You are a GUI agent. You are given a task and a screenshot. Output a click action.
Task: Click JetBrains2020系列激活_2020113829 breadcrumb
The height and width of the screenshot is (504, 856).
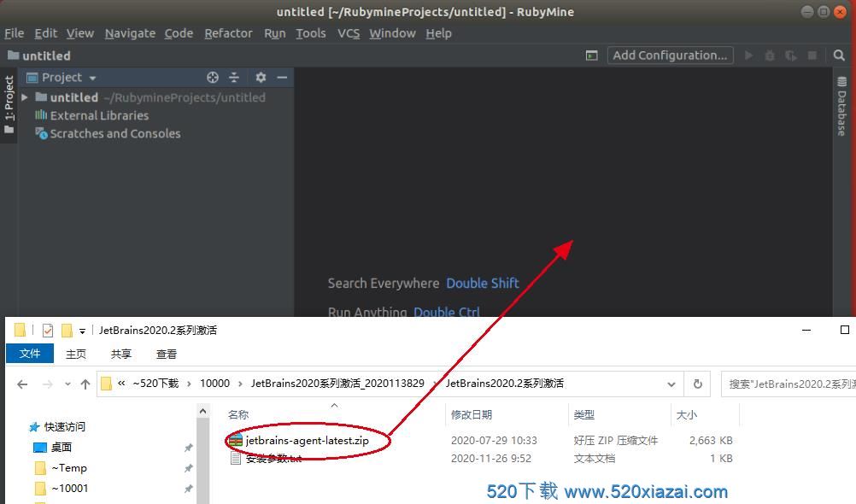pyautogui.click(x=337, y=384)
